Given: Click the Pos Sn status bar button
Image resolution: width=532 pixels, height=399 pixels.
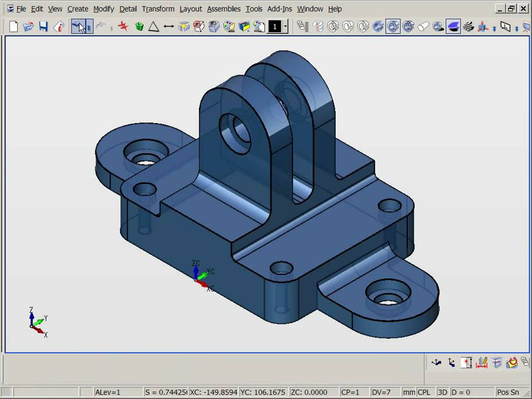Looking at the screenshot, I should [508, 392].
